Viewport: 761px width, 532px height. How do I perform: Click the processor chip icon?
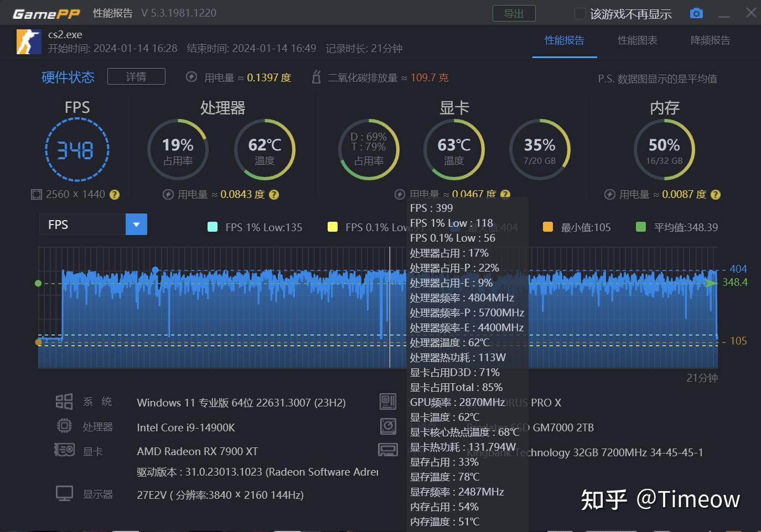tap(64, 426)
